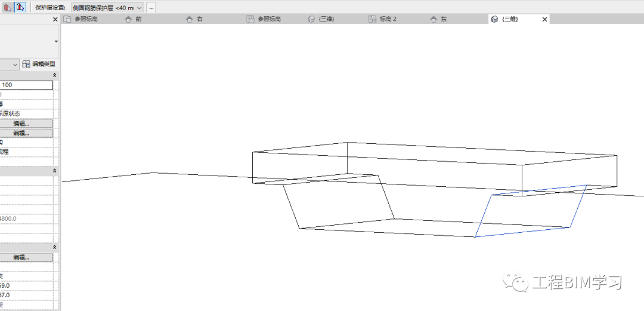Click the bottom-most 编辑... button in Properties

point(26,257)
